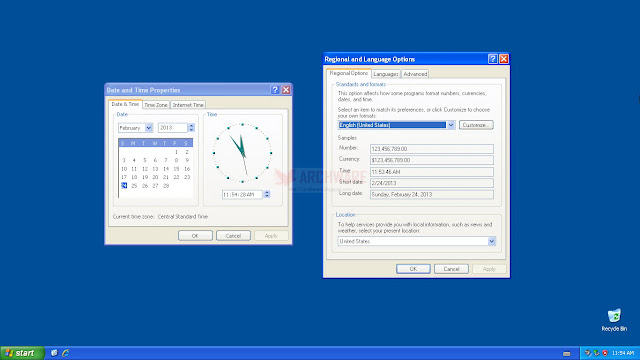Screen dimensions: 640x360
Task: Close the Date and Time Properties window
Action: point(286,90)
